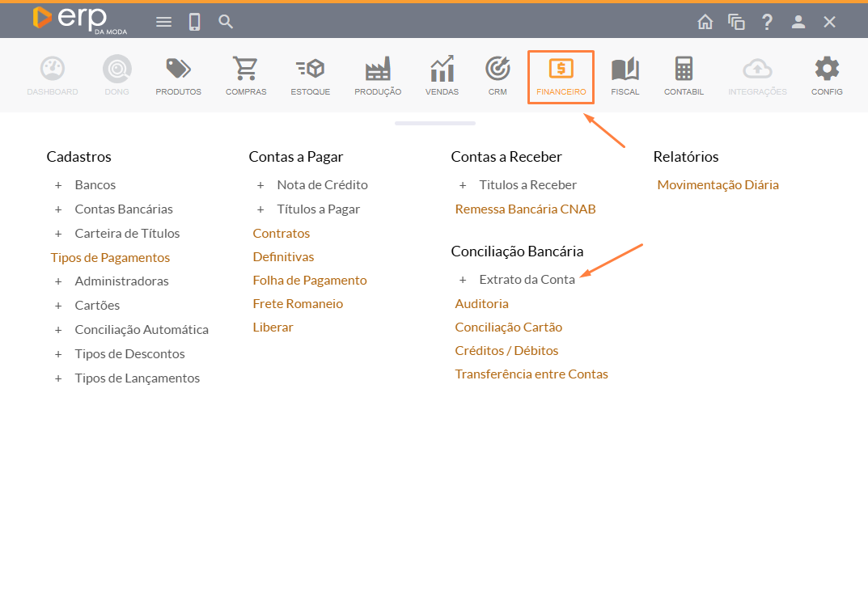The image size is (868, 600).
Task: Go to the Estoque module
Action: tap(310, 77)
